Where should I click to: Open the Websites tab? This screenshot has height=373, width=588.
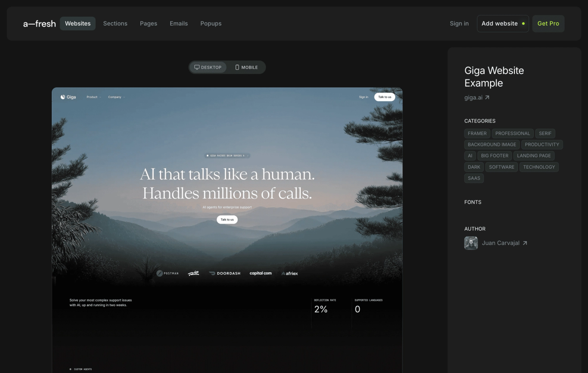point(78,23)
